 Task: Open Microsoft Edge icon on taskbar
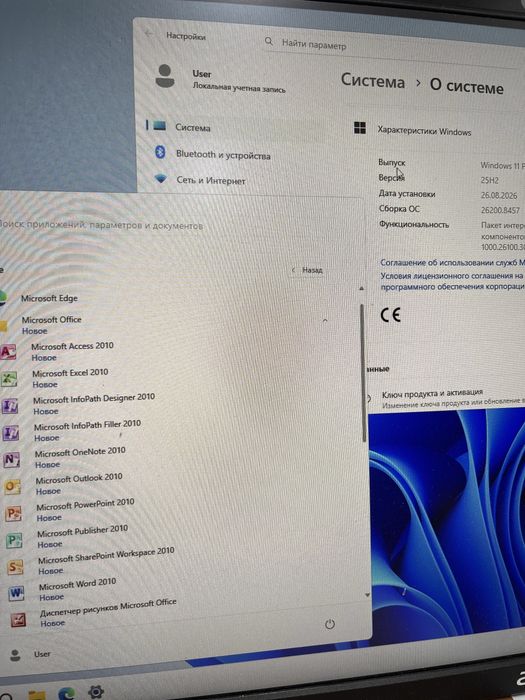tap(67, 693)
